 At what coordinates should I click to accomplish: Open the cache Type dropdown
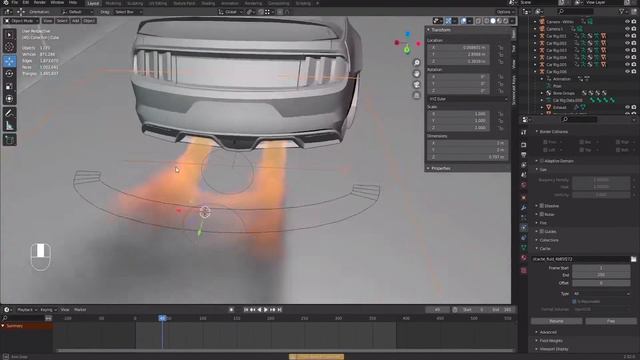click(x=601, y=293)
